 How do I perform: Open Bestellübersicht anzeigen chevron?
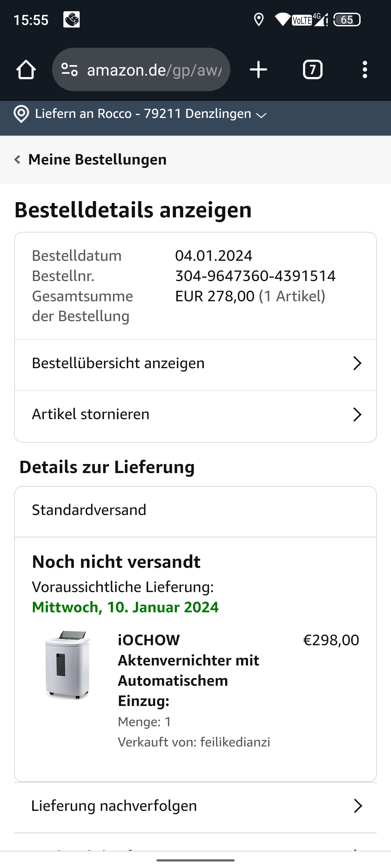tap(357, 363)
